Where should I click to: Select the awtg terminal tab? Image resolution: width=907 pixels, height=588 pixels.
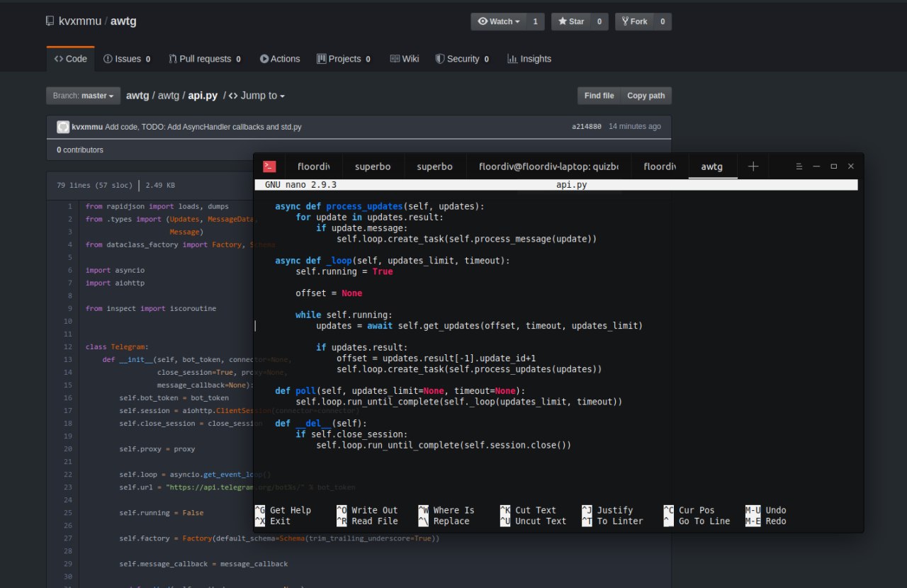[712, 166]
